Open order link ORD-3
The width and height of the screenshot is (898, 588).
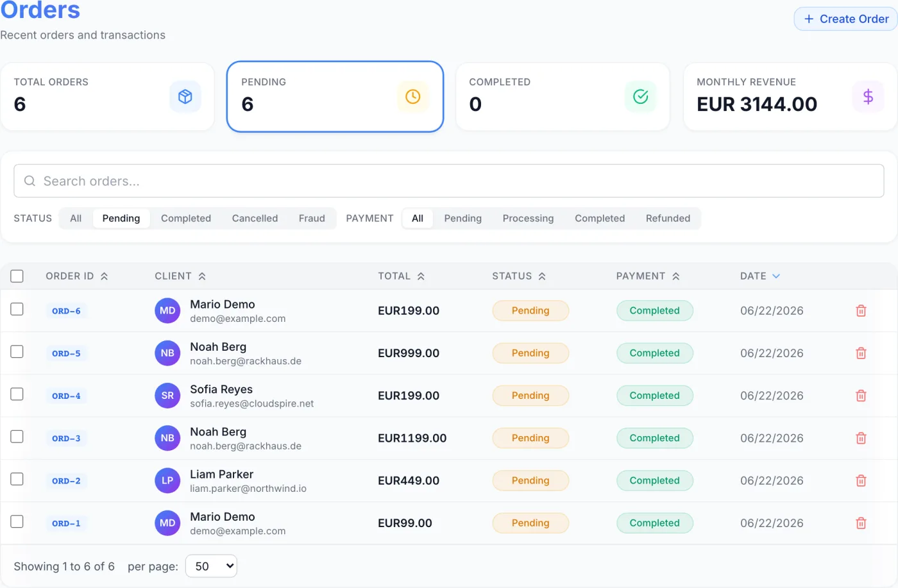pos(66,439)
